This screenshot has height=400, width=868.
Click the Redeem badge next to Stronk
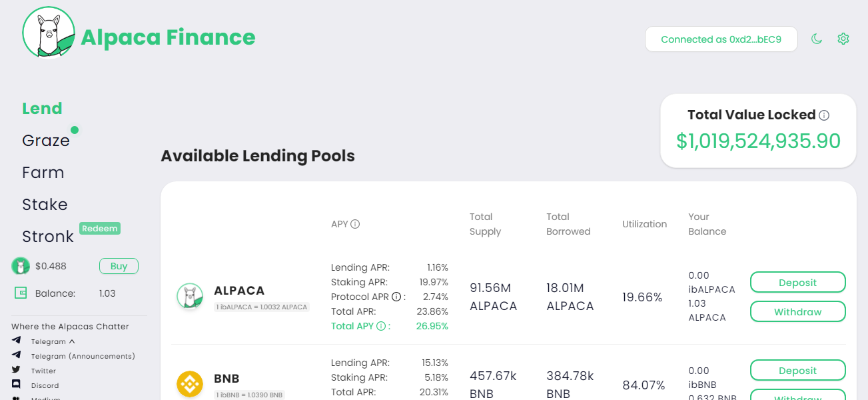tap(100, 229)
